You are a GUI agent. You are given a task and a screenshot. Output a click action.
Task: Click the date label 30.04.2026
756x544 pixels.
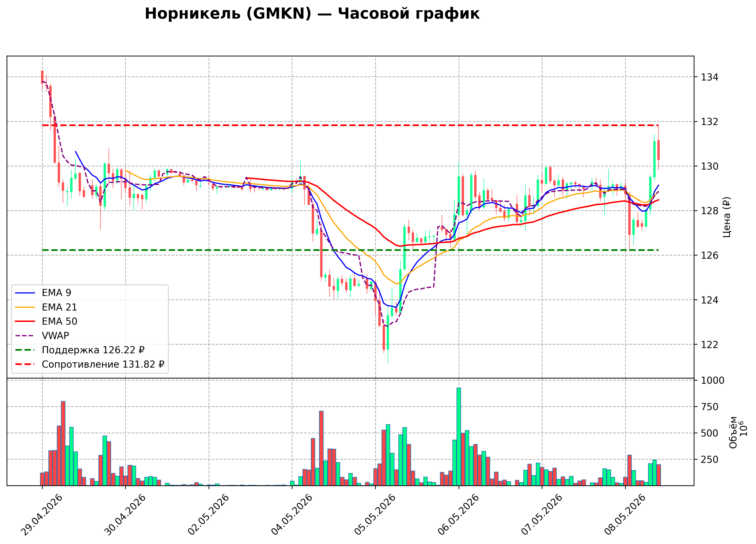coord(125,515)
